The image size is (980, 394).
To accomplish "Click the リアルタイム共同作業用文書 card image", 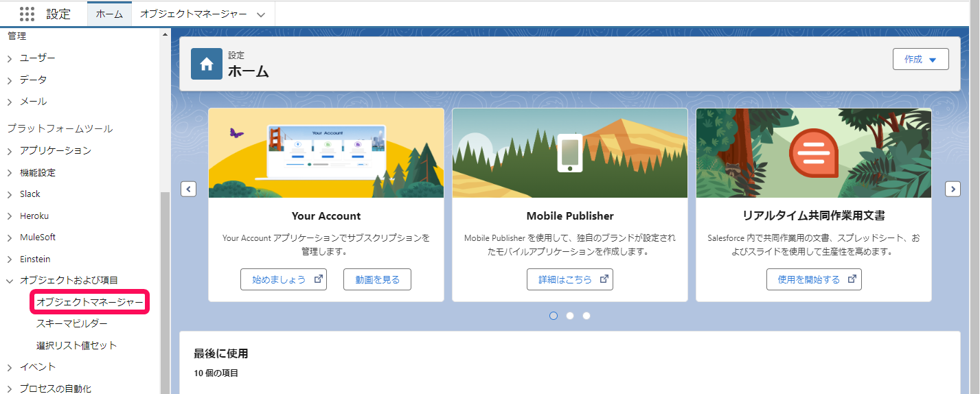I will (814, 153).
